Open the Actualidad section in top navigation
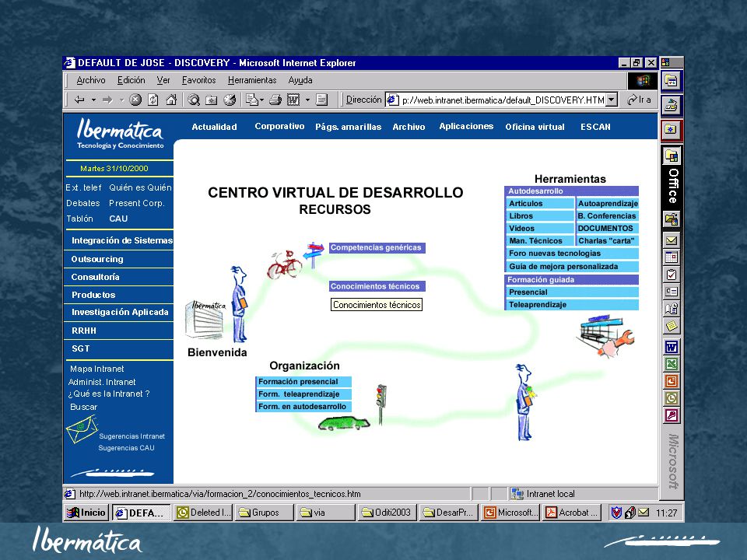The height and width of the screenshot is (560, 747). [214, 127]
